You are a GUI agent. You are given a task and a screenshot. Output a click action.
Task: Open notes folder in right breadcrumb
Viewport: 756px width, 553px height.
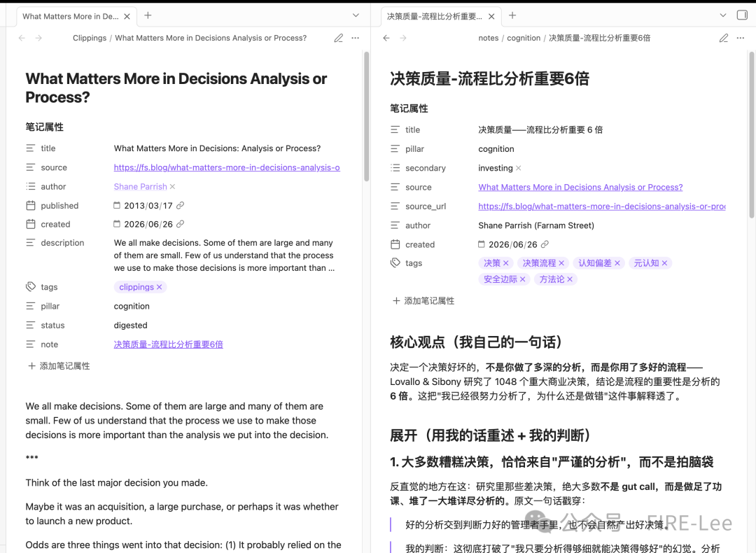coord(489,38)
